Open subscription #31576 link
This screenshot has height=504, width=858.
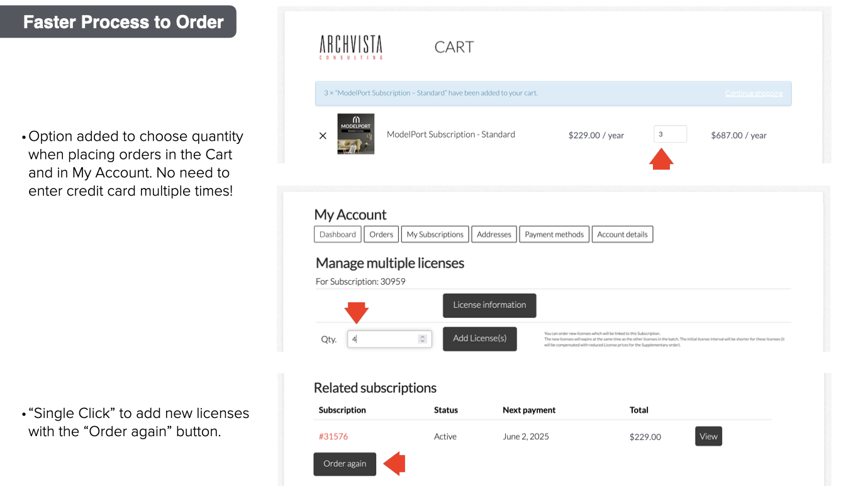click(x=333, y=437)
